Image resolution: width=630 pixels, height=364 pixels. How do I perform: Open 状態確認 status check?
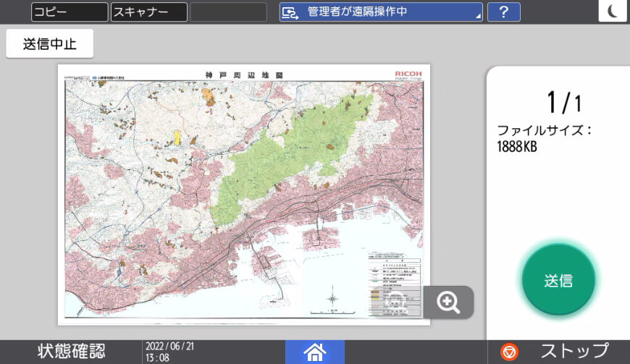point(71,352)
